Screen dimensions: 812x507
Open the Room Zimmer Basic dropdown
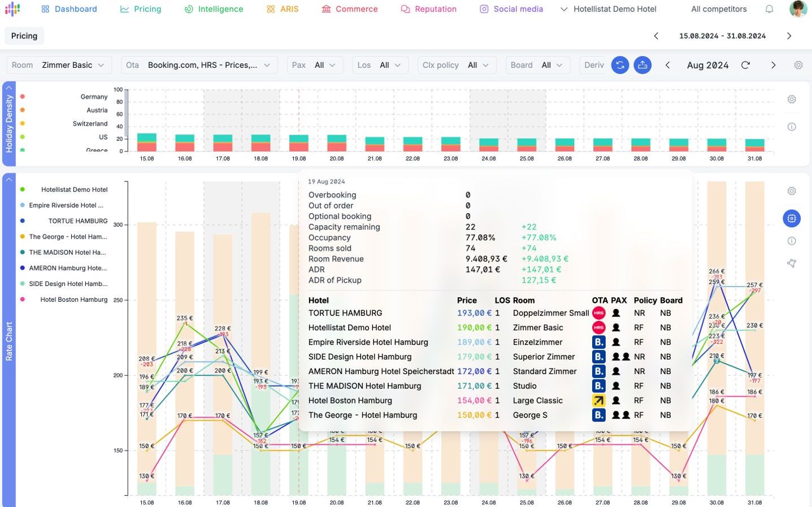coord(59,65)
